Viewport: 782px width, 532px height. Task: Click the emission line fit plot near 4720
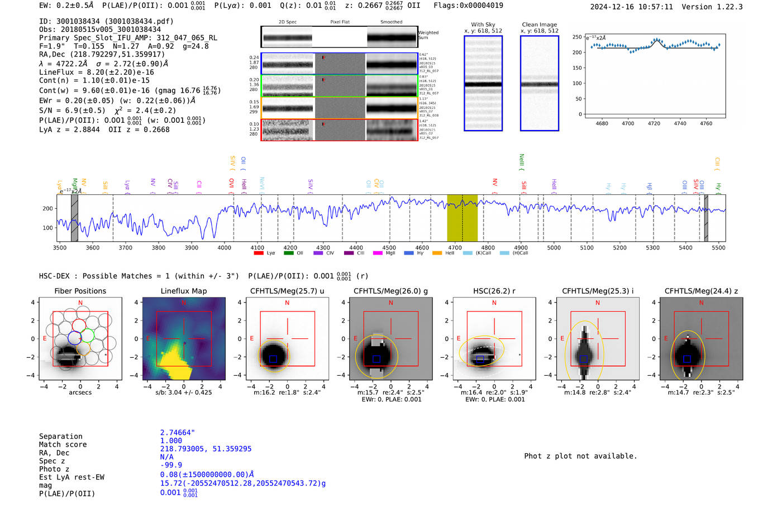pos(655,76)
